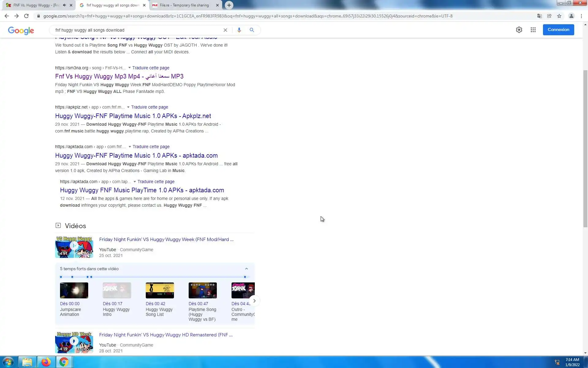
Task: Click the voice search microphone icon
Action: tap(239, 30)
